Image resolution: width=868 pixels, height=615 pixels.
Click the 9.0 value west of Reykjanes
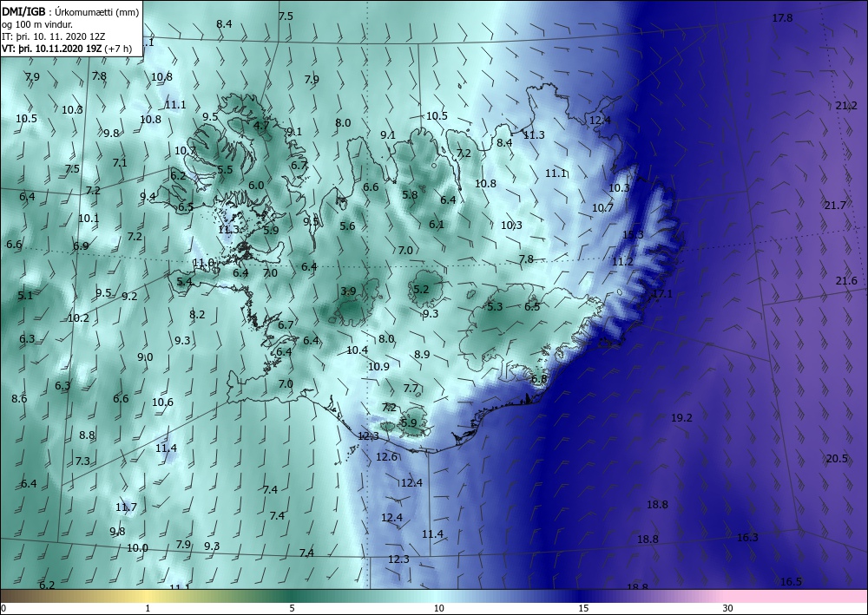click(x=145, y=357)
